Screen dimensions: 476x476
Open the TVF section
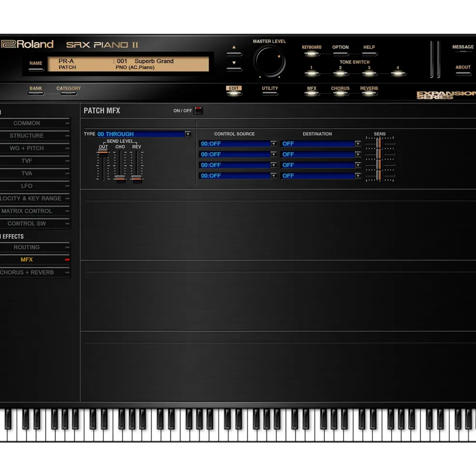point(35,160)
